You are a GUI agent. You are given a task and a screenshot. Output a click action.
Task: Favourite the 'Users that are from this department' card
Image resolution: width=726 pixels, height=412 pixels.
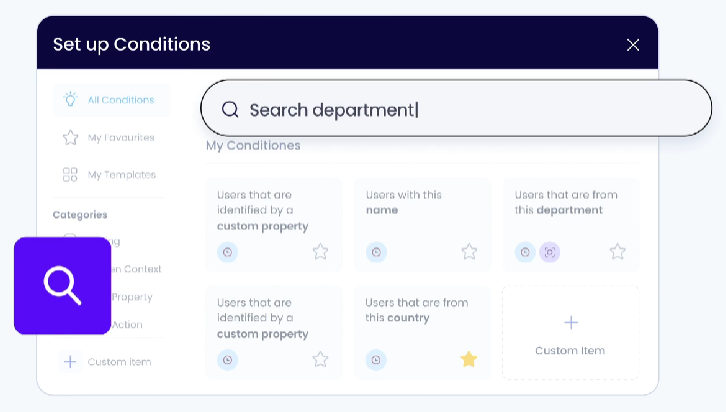click(x=617, y=251)
